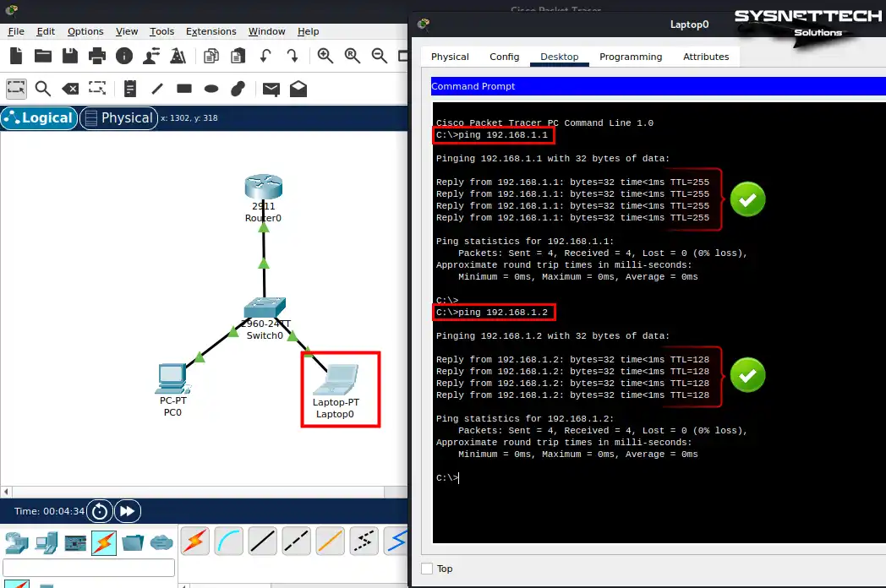Image resolution: width=886 pixels, height=588 pixels.
Task: Select Router0 in the topology
Action: [263, 187]
